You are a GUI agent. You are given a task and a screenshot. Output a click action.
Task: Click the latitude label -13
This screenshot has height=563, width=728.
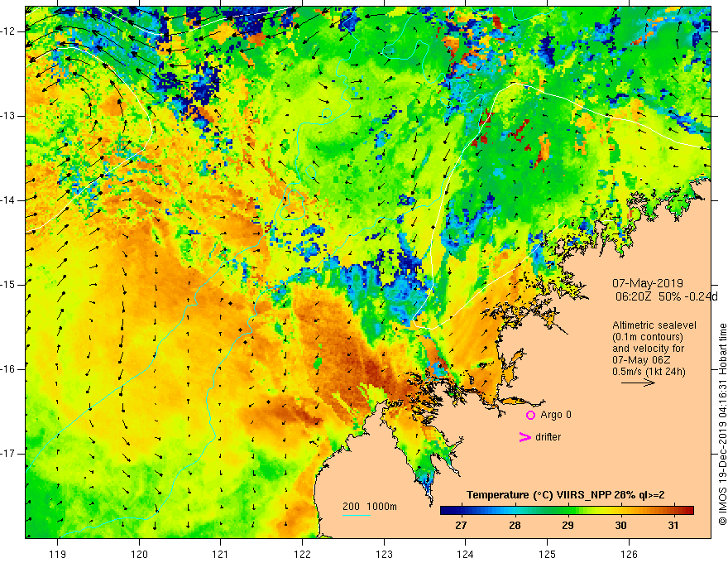click(x=8, y=116)
